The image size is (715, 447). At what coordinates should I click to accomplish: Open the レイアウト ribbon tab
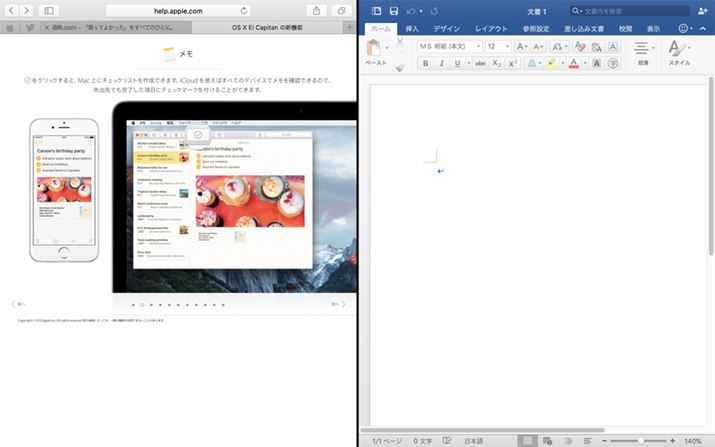coord(491,29)
